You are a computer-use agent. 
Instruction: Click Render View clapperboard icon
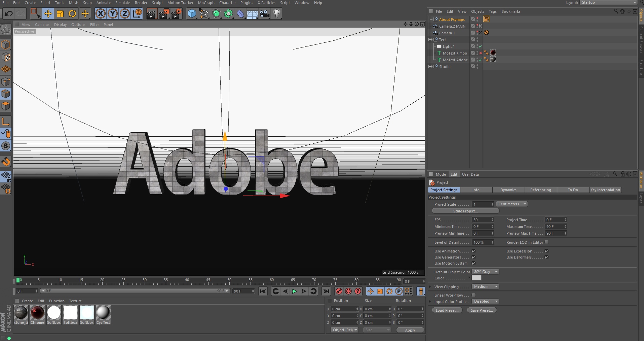[x=152, y=14]
